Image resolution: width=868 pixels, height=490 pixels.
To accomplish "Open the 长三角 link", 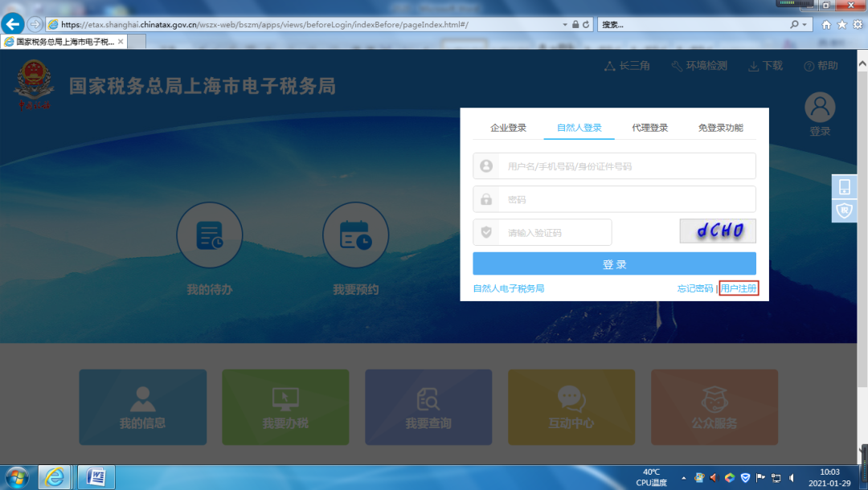I will (627, 66).
